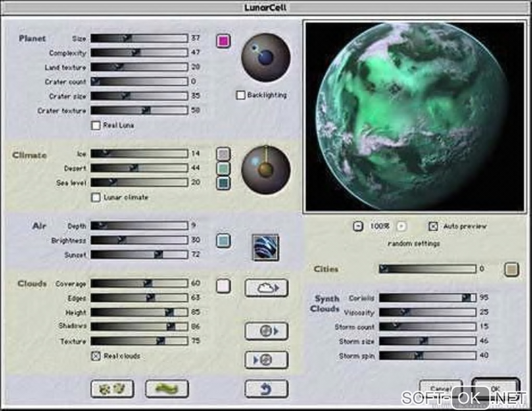Zoom out with the minus button
This screenshot has width=532, height=411.
coord(358,226)
